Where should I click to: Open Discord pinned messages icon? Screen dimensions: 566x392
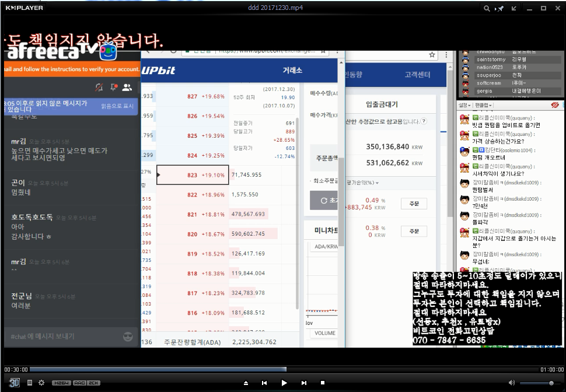pyautogui.click(x=114, y=87)
